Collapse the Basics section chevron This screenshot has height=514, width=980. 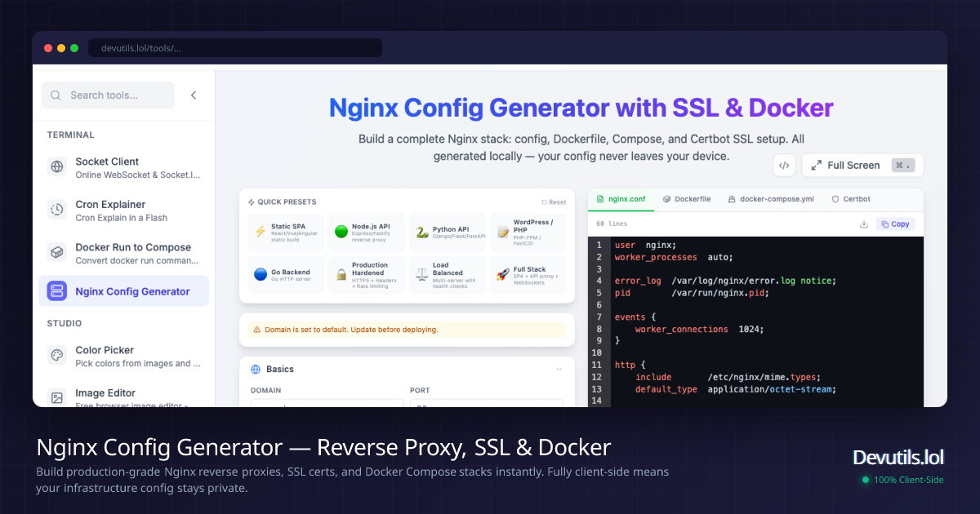[x=559, y=370]
